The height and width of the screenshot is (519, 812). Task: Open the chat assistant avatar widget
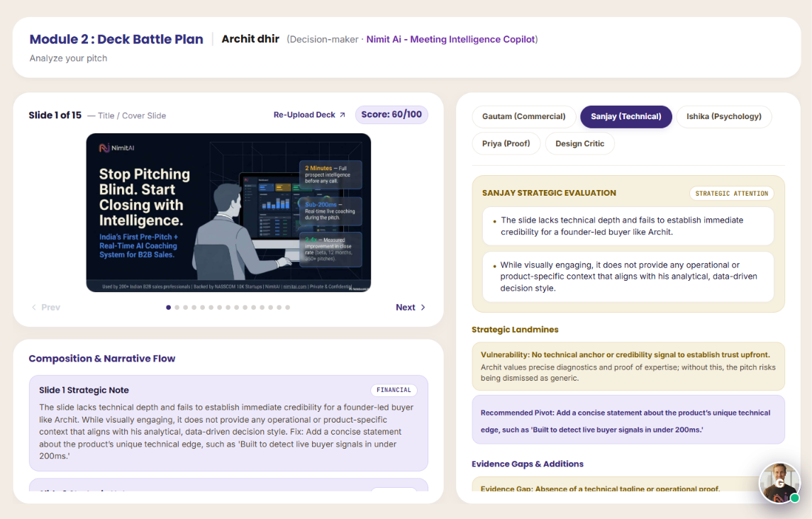point(780,483)
